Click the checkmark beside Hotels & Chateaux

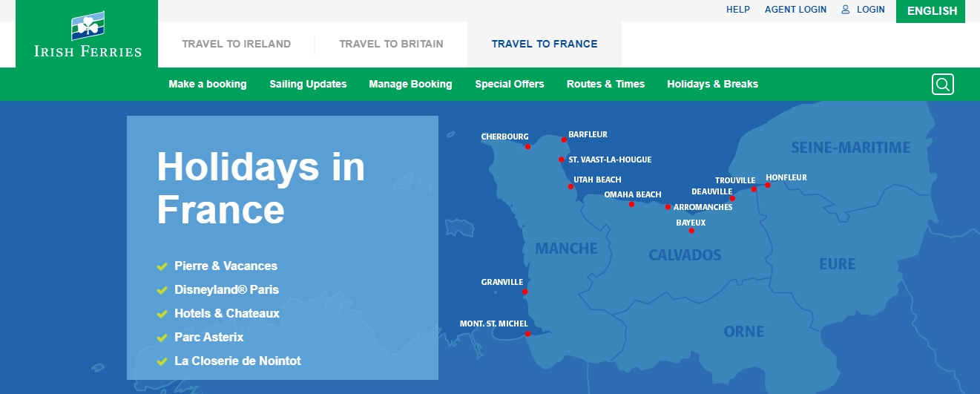pyautogui.click(x=162, y=314)
